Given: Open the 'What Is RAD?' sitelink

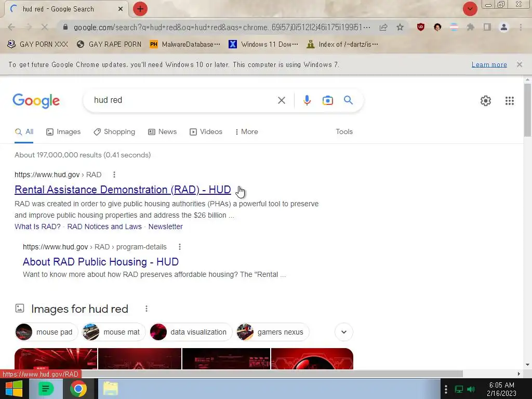Looking at the screenshot, I should (37, 227).
